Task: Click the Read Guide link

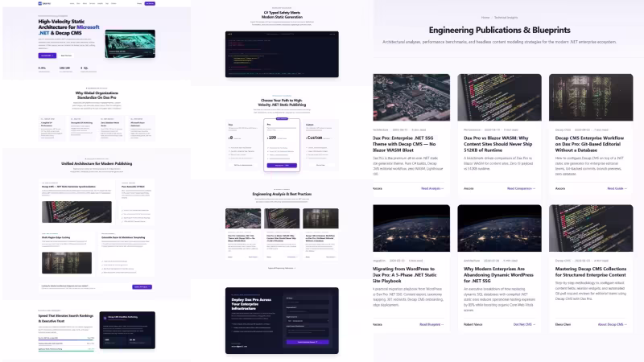Action: 617,188
